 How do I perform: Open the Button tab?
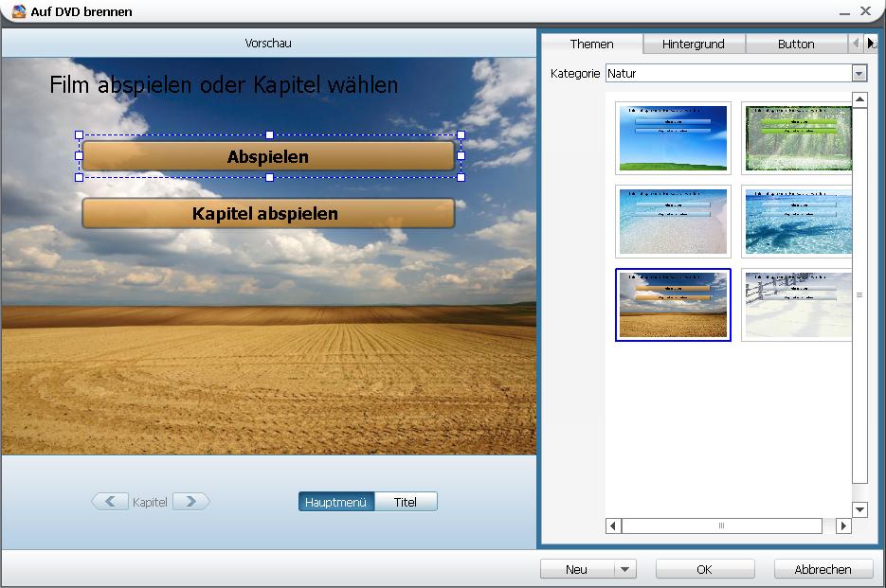click(x=796, y=44)
